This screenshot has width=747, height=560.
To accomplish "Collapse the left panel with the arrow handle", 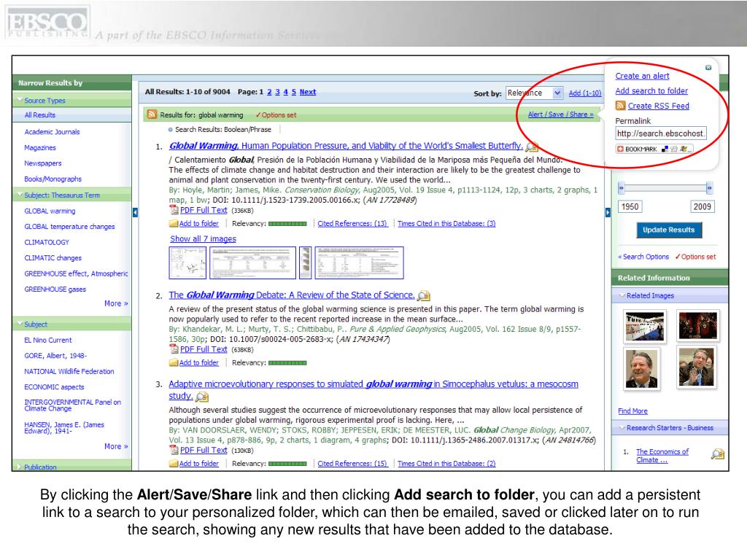I will [135, 212].
